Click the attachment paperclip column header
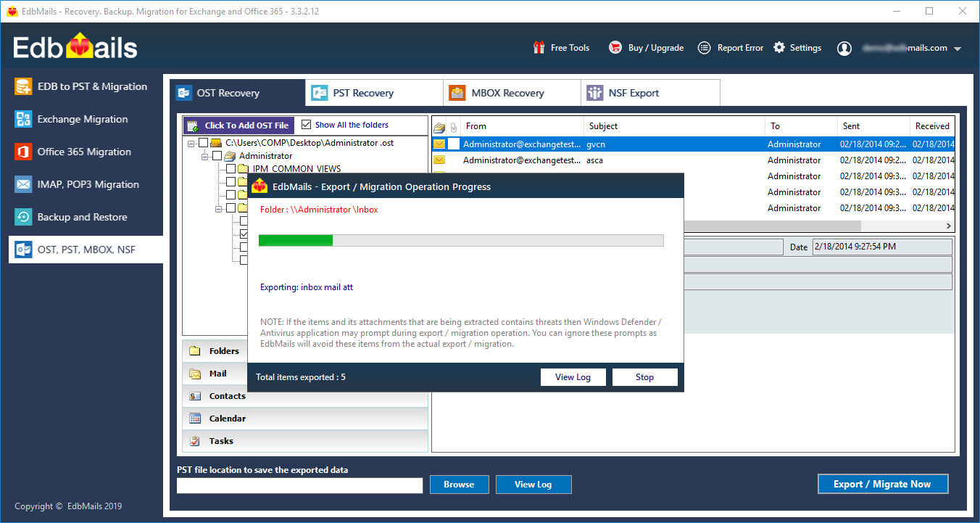The height and width of the screenshot is (523, 980). pyautogui.click(x=454, y=126)
